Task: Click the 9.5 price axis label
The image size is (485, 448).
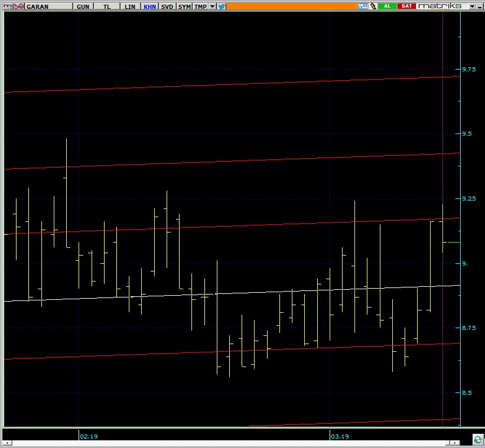Action: point(467,134)
